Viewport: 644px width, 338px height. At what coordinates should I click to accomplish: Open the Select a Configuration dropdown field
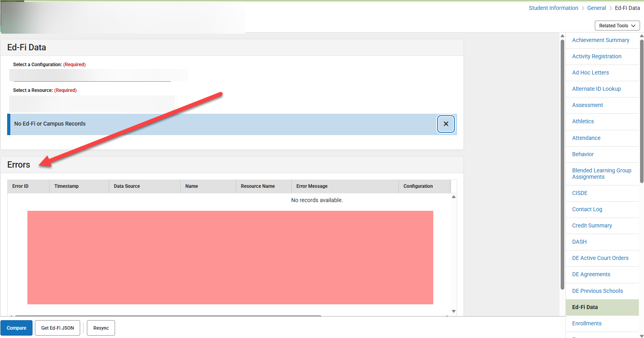pyautogui.click(x=98, y=75)
